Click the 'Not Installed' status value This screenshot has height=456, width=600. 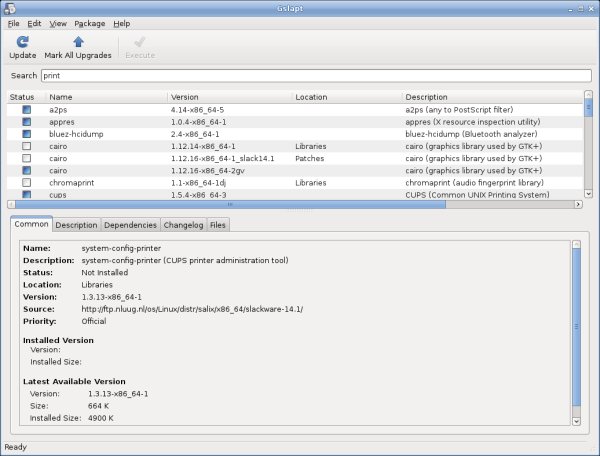[x=104, y=273]
